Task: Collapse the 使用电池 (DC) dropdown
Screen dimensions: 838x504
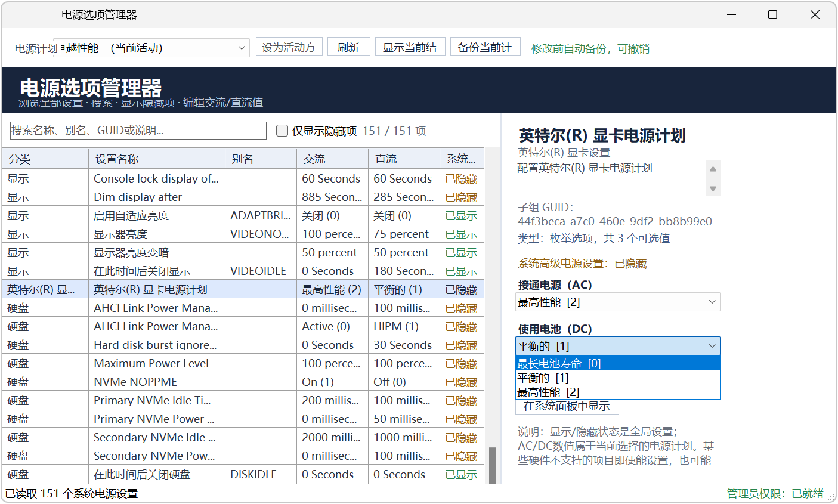Action: click(617, 346)
